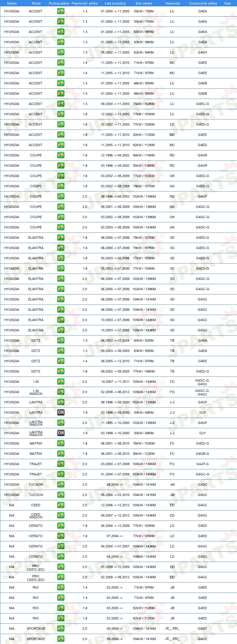Select the G4EH engine code cell
Viewport: 237px width, 644px height.
pyautogui.click(x=202, y=52)
